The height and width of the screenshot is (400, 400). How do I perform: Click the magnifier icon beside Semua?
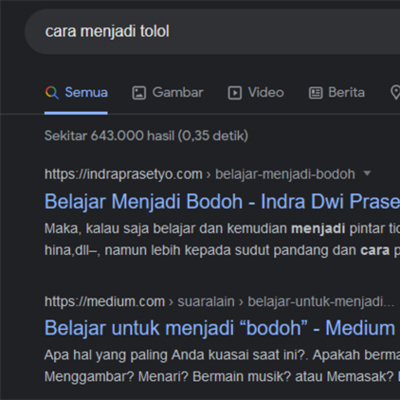[52, 93]
